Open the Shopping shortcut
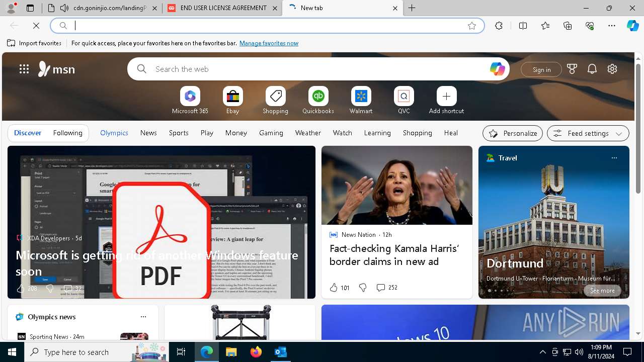Image resolution: width=644 pixels, height=362 pixels. (x=276, y=101)
